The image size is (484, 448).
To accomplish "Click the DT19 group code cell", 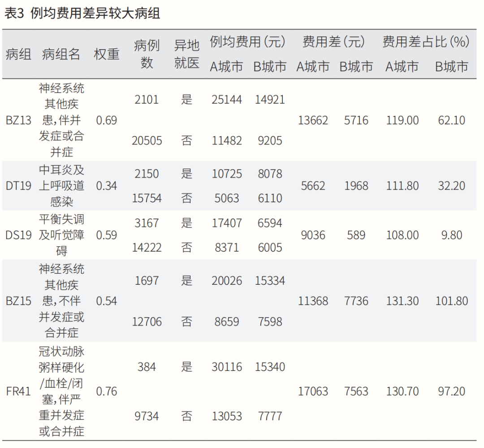I will pyautogui.click(x=19, y=186).
